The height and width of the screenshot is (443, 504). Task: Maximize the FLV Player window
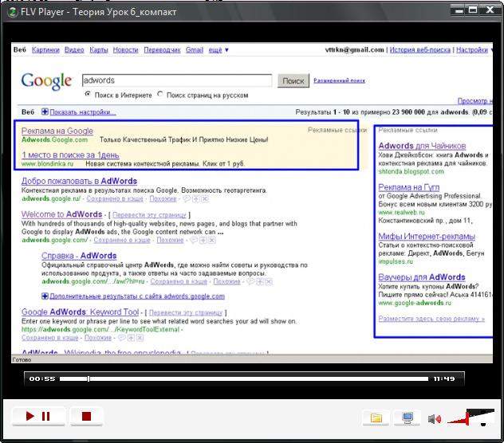click(x=473, y=10)
